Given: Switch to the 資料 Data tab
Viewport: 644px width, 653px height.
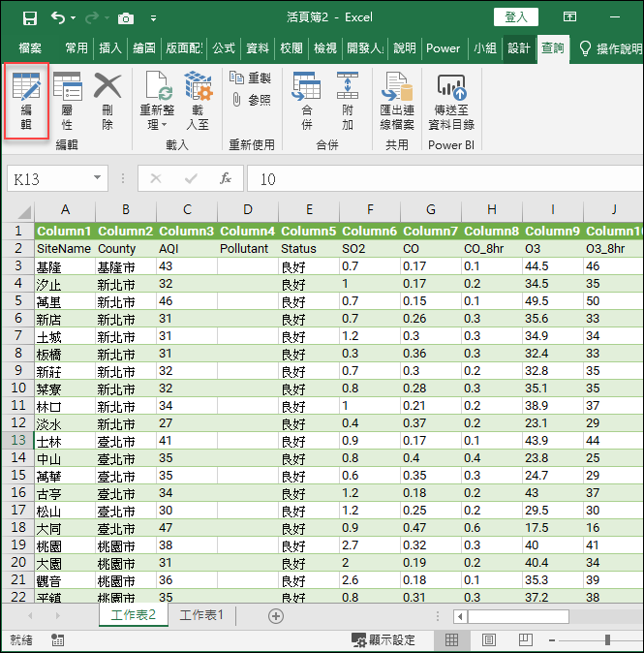Looking at the screenshot, I should [x=258, y=48].
